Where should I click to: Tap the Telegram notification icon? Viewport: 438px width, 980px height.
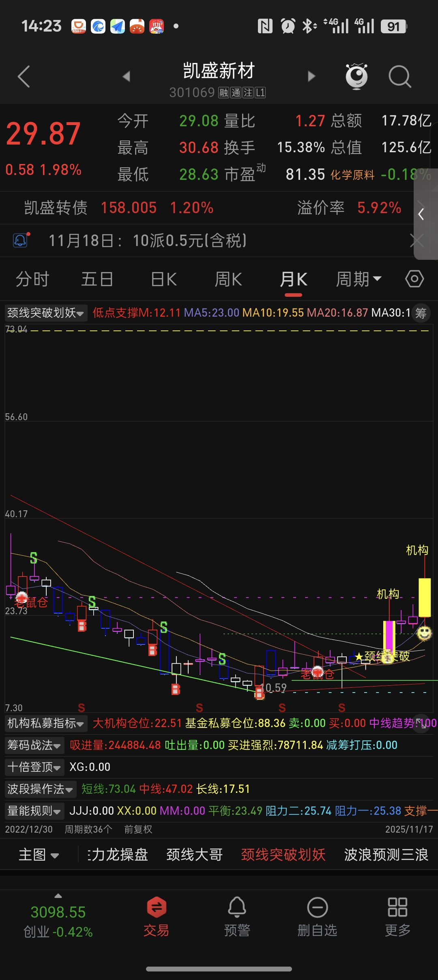tap(118, 26)
